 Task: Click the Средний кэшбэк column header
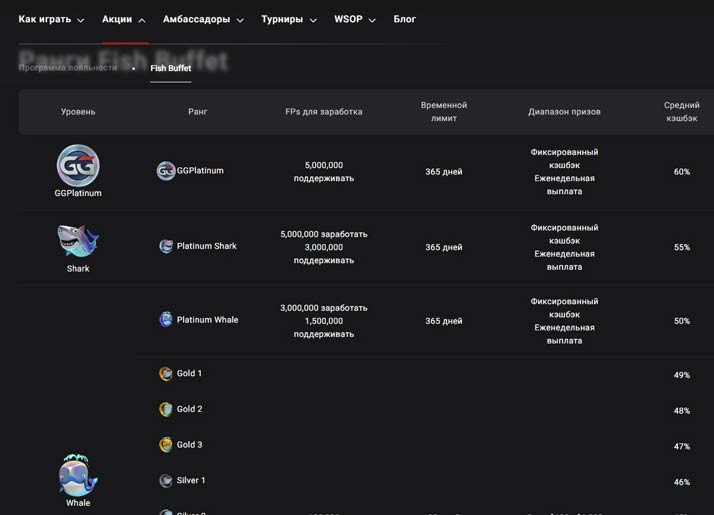point(681,112)
